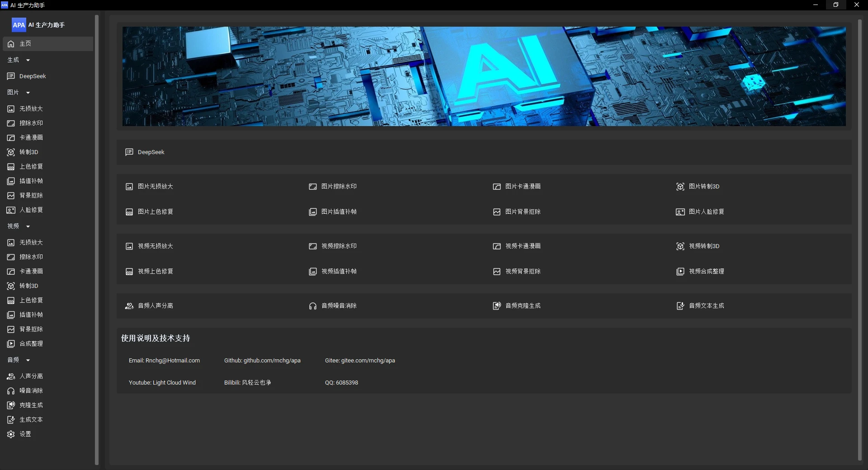Go to the 主页 home item
This screenshot has width=868, height=470.
coord(25,44)
